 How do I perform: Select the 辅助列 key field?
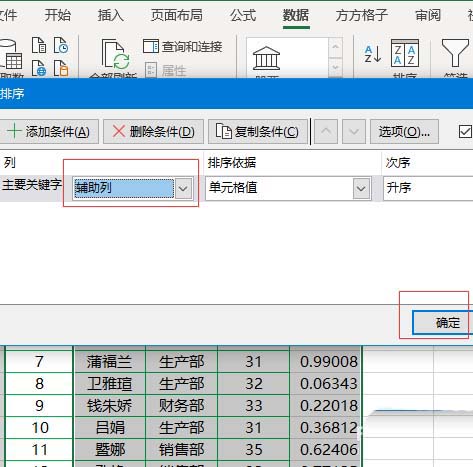click(124, 189)
